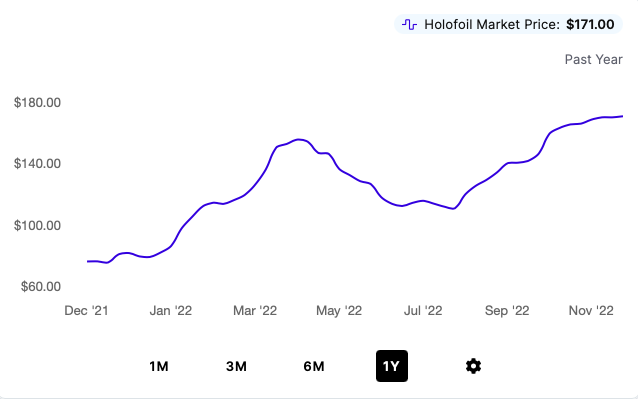This screenshot has height=399, width=638.
Task: Click the $140.00 axis label
Action: 37,164
